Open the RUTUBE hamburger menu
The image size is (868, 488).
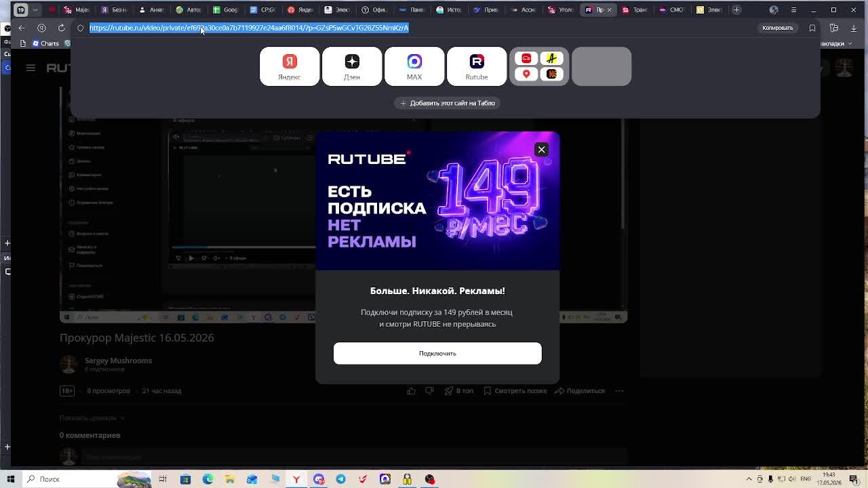[x=31, y=68]
